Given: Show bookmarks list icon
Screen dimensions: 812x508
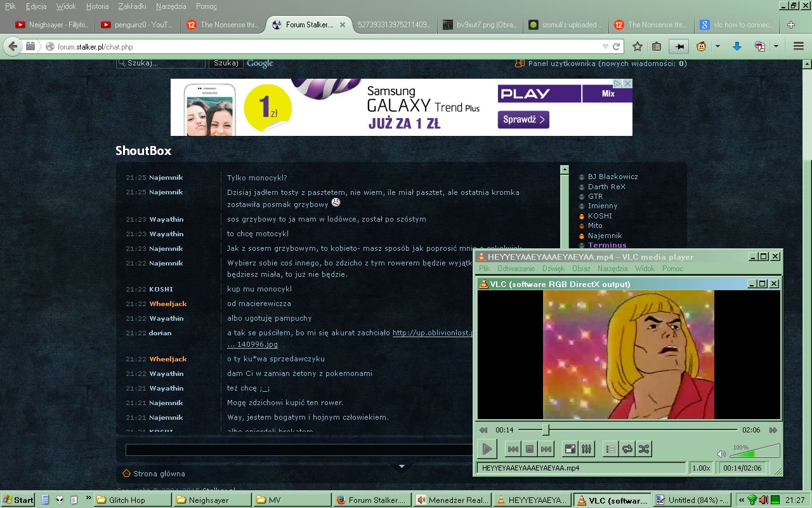Looking at the screenshot, I should 657,46.
